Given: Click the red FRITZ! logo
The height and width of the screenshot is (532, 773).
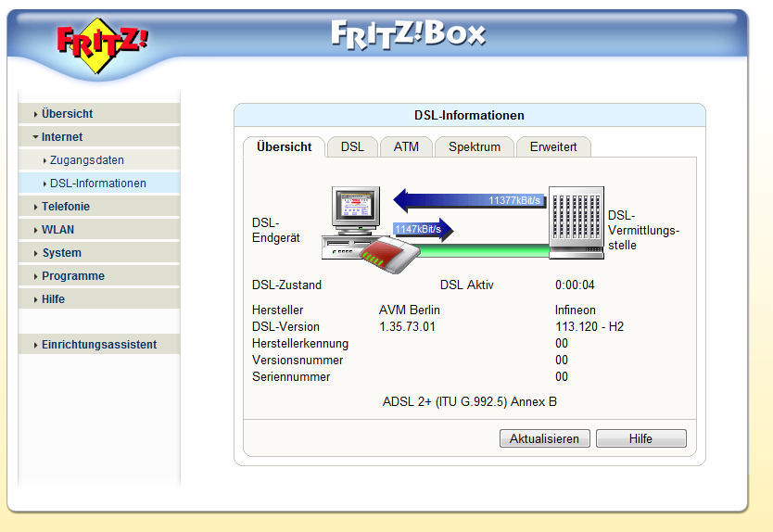Looking at the screenshot, I should click(102, 45).
